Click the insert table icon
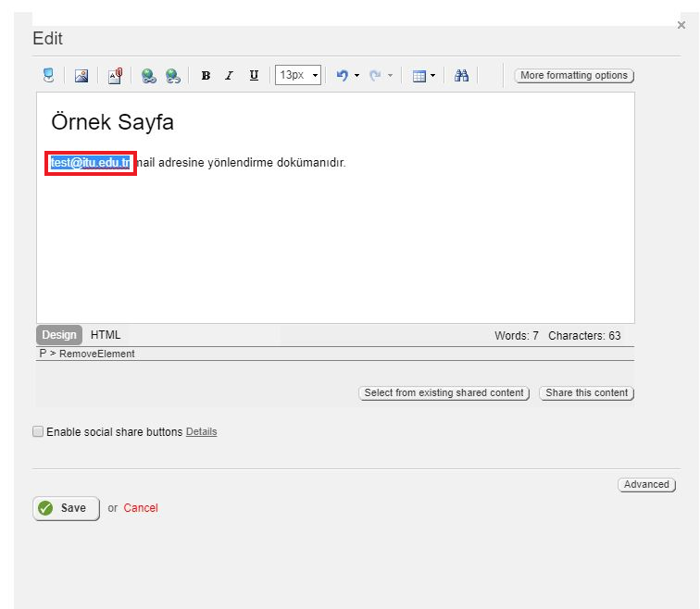 pyautogui.click(x=419, y=76)
